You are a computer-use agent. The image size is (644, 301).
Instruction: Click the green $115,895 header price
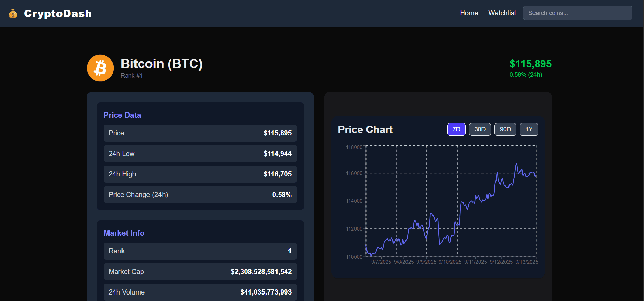tap(530, 64)
